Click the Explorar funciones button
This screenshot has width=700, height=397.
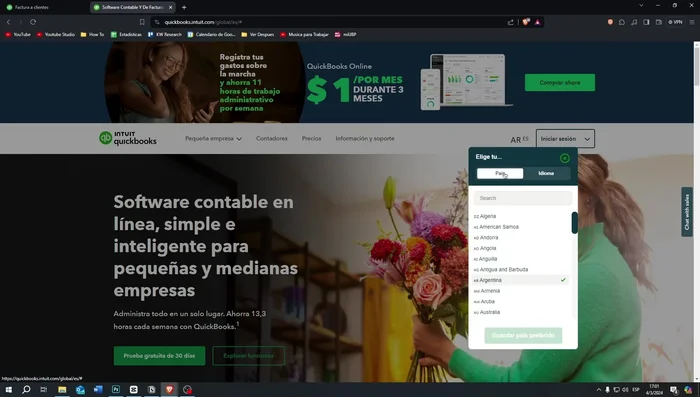coord(248,356)
